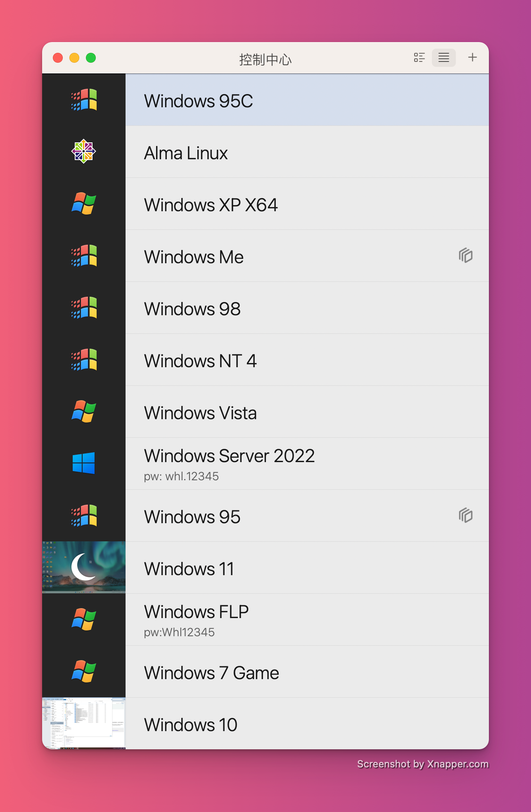
Task: Click the Windows 7 Game flag icon
Action: (84, 671)
